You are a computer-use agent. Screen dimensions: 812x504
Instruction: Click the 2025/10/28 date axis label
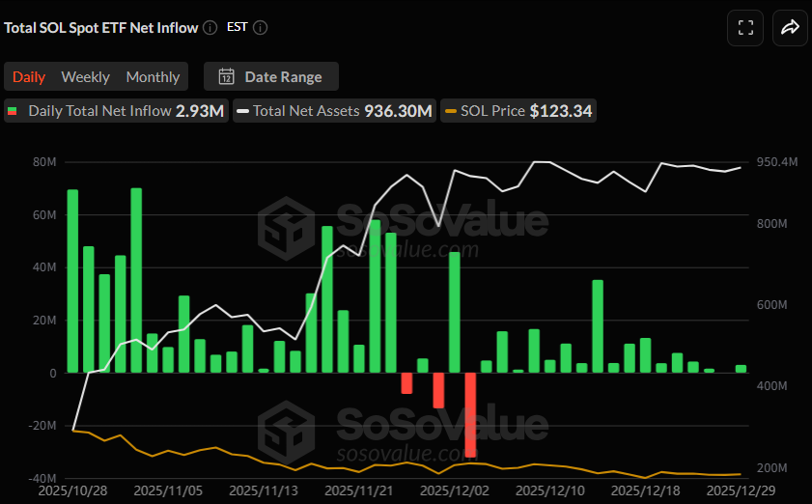tap(74, 491)
